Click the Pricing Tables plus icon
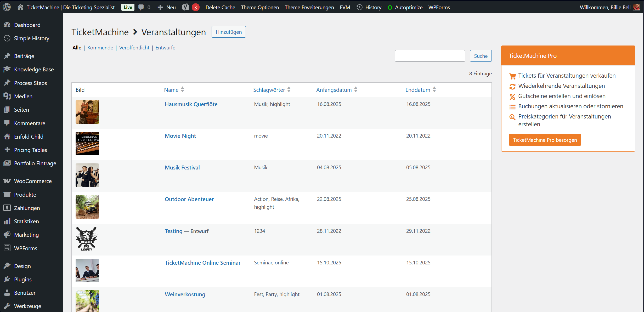The width and height of the screenshot is (644, 312). [7, 150]
